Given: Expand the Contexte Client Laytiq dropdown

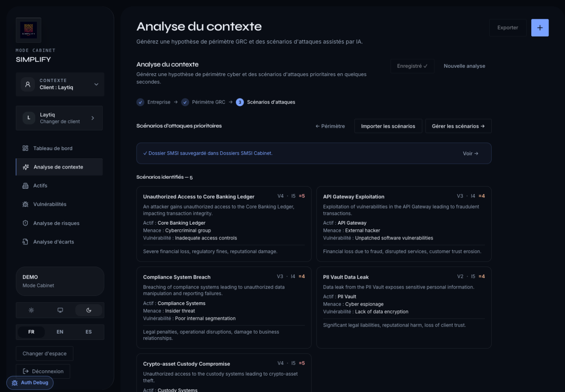Looking at the screenshot, I should tap(60, 84).
